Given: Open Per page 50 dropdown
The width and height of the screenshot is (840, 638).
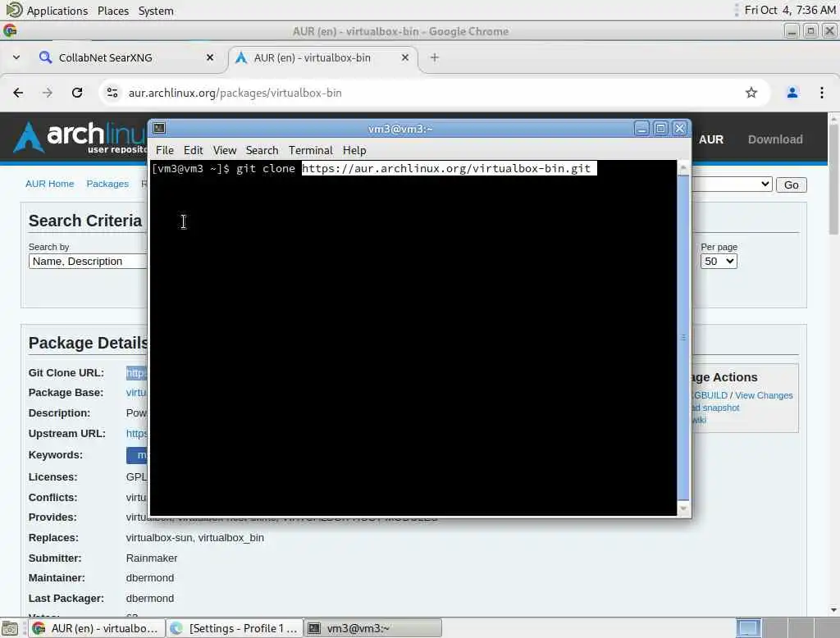Looking at the screenshot, I should click(719, 261).
